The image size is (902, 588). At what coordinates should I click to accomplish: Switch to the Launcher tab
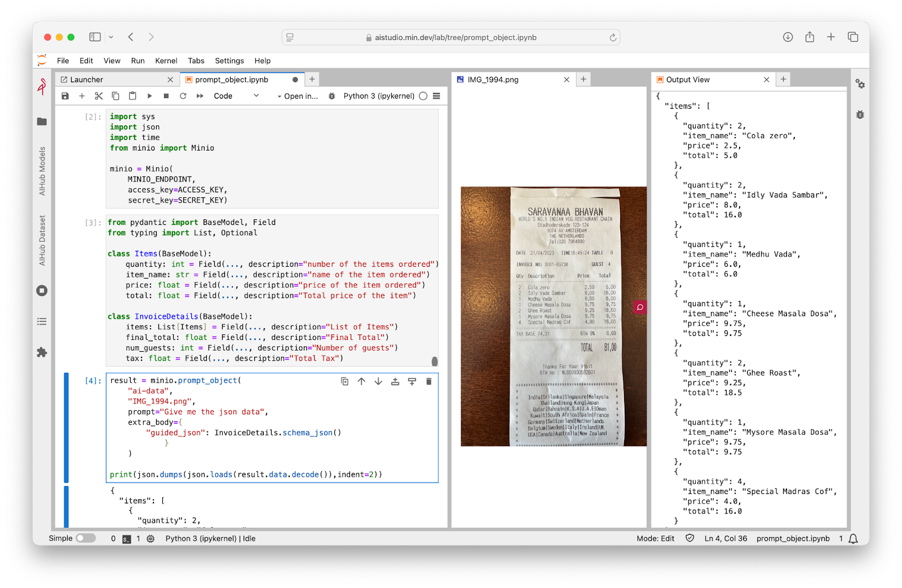(87, 79)
